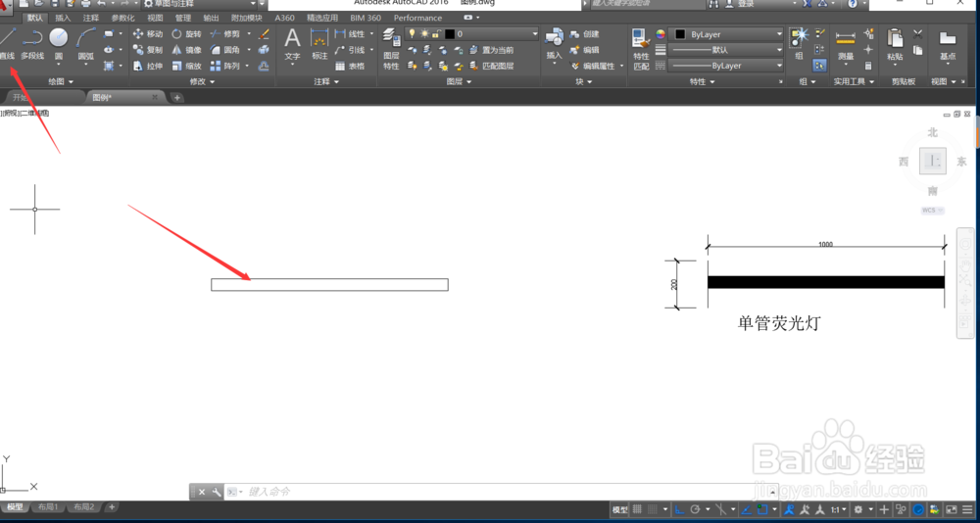This screenshot has height=523, width=980.
Task: Toggle object snap in status bar
Action: click(x=762, y=509)
